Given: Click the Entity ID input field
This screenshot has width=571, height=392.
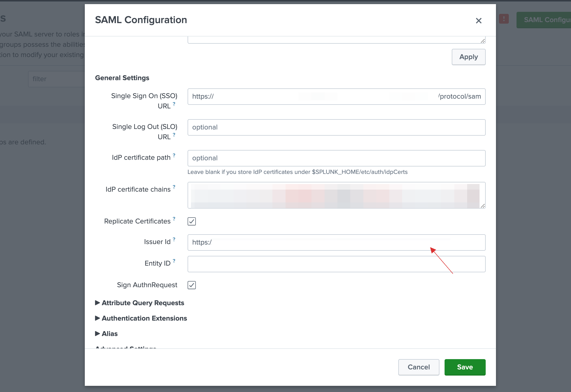Looking at the screenshot, I should 336,264.
